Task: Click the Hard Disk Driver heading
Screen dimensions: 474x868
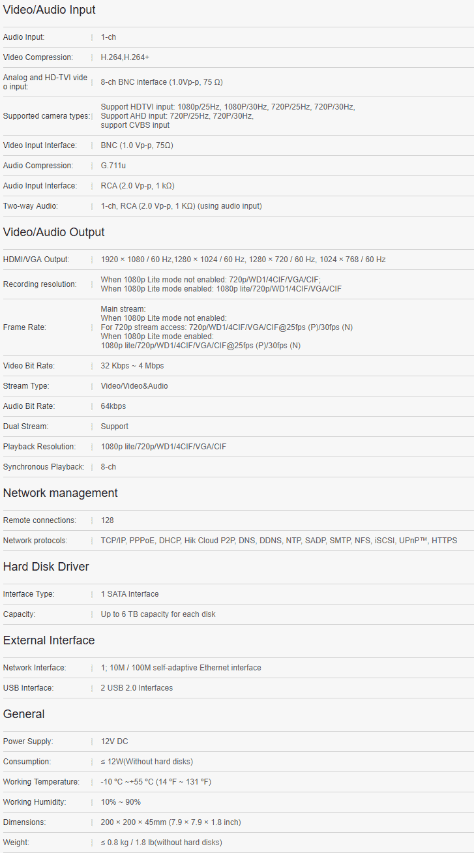Action: pyautogui.click(x=46, y=567)
